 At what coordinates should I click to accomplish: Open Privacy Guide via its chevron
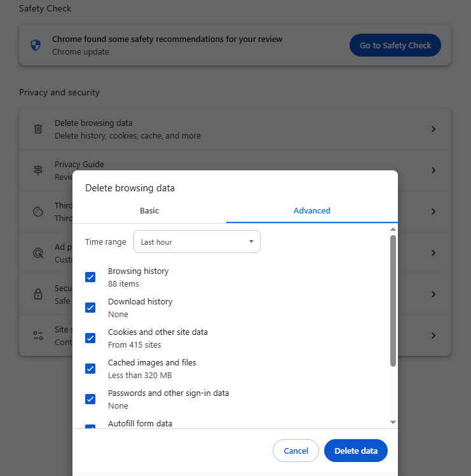(433, 170)
